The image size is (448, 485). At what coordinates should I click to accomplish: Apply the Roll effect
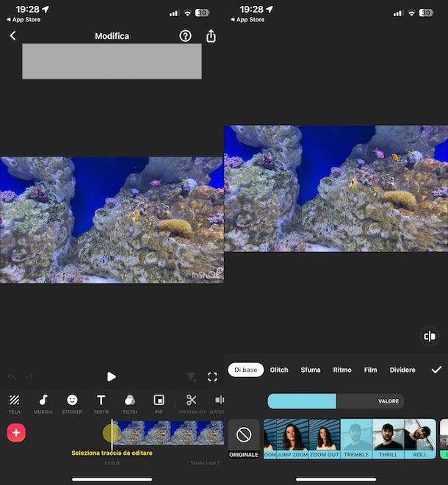pos(420,439)
